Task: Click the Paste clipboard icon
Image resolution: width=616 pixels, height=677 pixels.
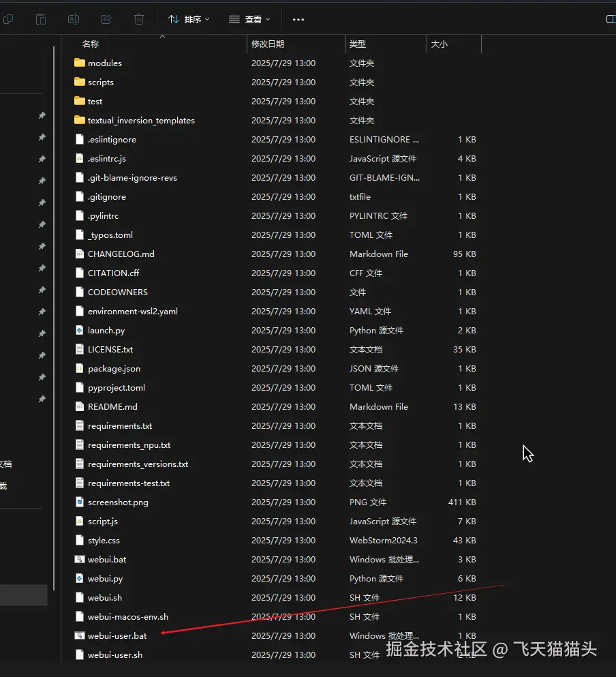Action: click(41, 19)
